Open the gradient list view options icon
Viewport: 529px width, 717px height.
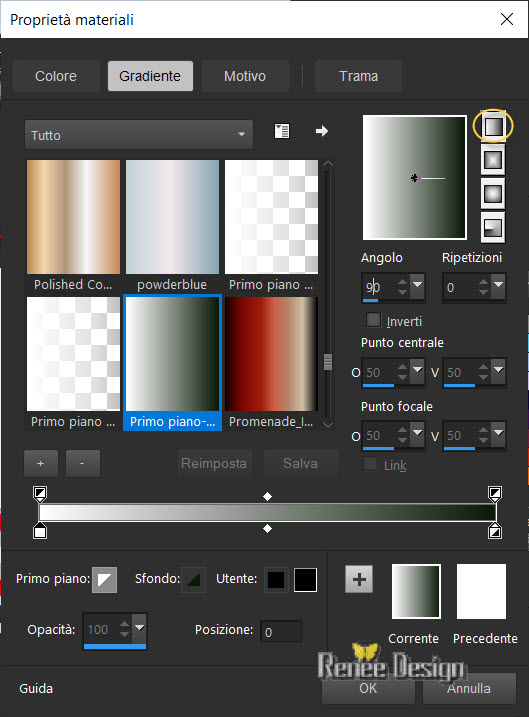coord(282,131)
